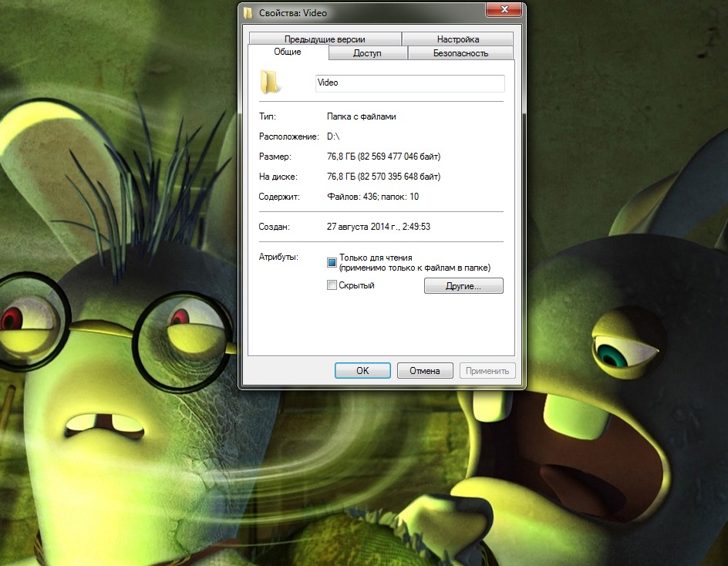
Task: Select the Общие tab
Action: point(288,52)
